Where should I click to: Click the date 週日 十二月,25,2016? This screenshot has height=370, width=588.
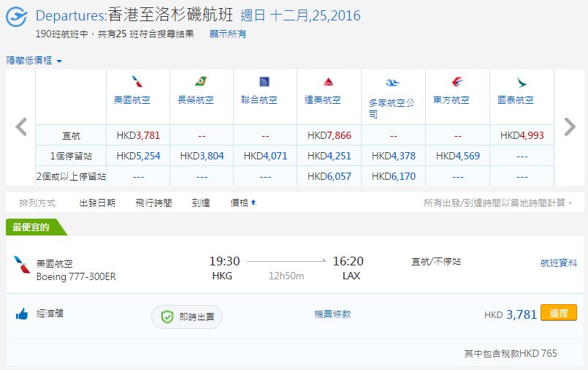300,16
